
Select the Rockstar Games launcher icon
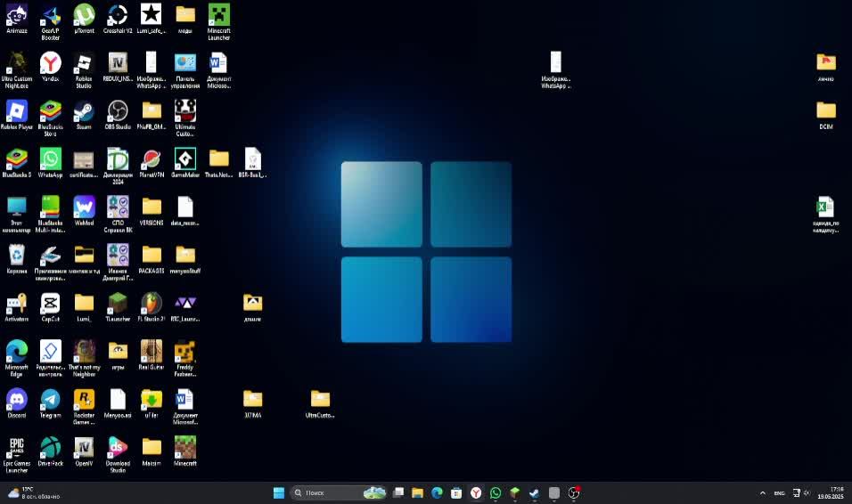click(85, 406)
